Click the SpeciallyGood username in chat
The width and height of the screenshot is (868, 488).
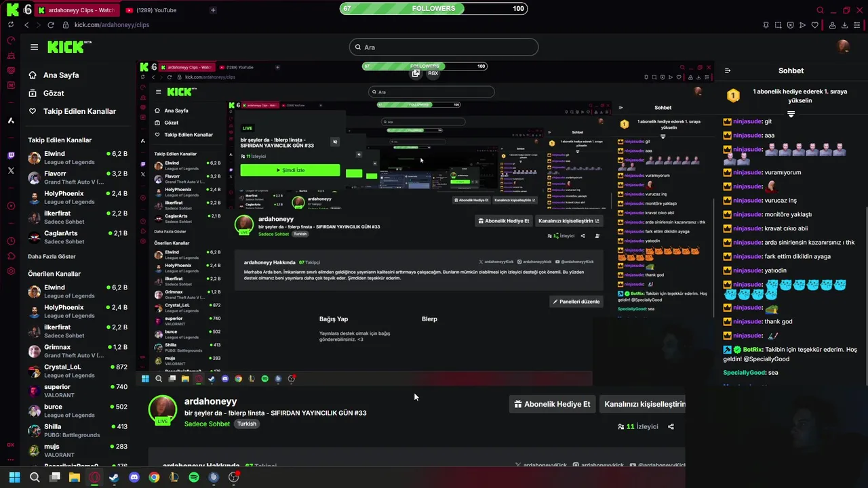[745, 373]
